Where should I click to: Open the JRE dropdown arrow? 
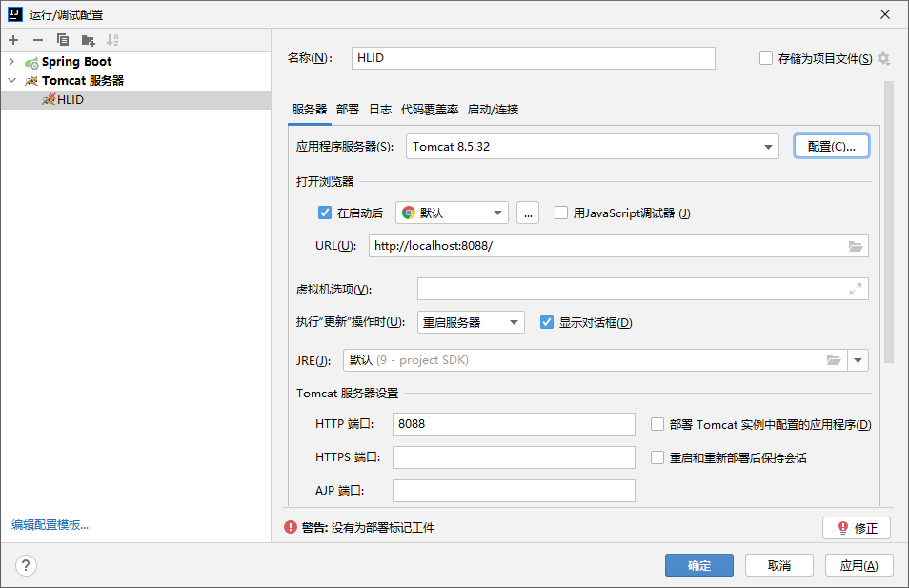858,360
